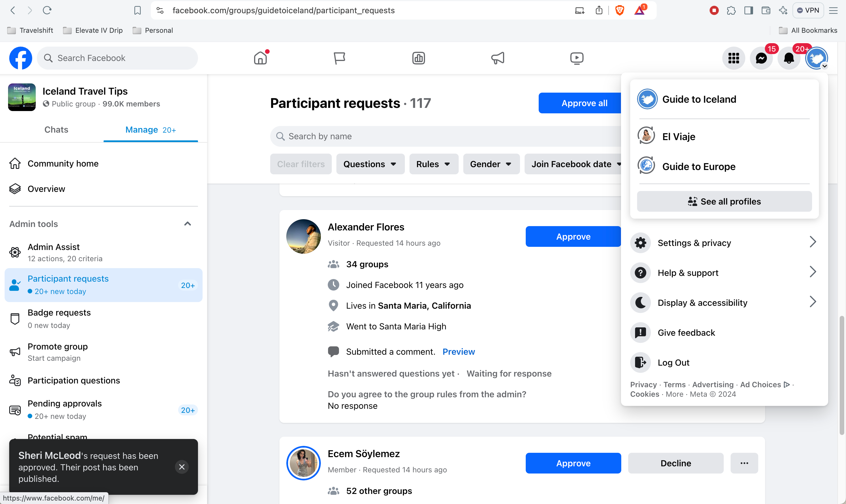
Task: Switch profile to El Viaje
Action: tap(724, 136)
